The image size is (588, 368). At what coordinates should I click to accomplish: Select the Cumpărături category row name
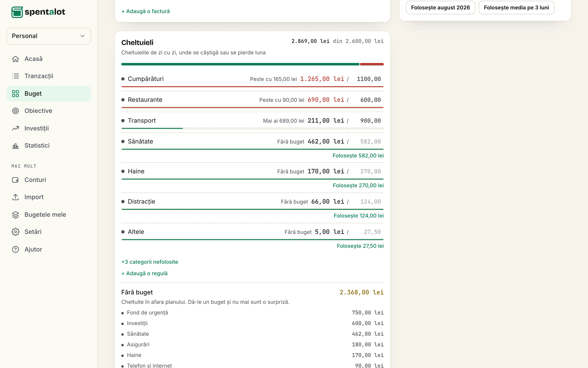146,79
